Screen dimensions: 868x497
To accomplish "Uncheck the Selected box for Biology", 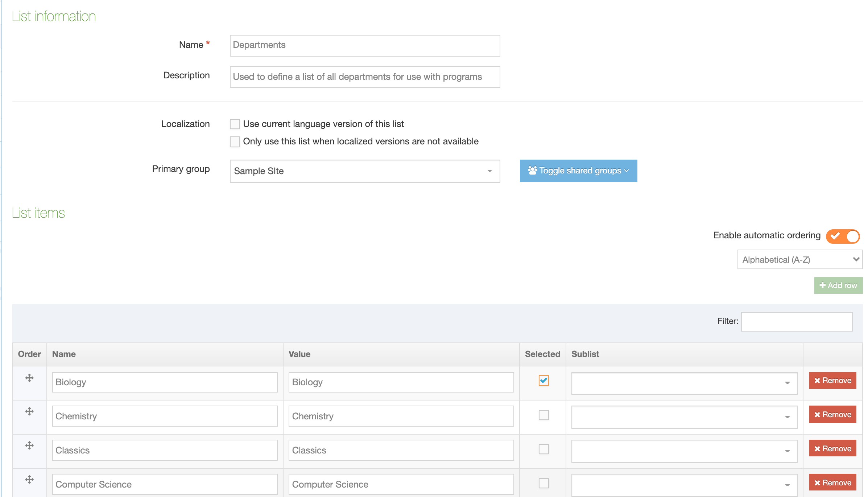I will click(x=543, y=381).
